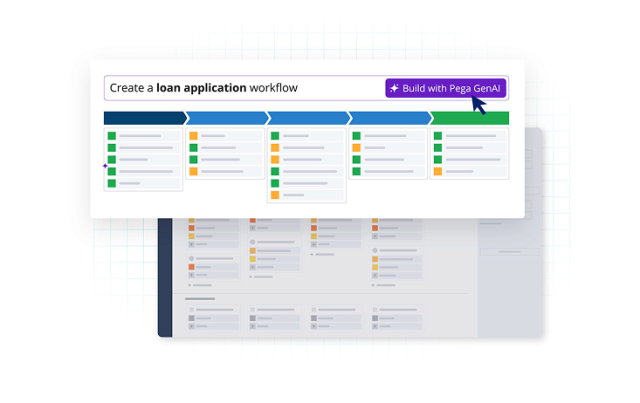
Task: Click the sparkle icon inside the GenAI button
Action: point(394,88)
